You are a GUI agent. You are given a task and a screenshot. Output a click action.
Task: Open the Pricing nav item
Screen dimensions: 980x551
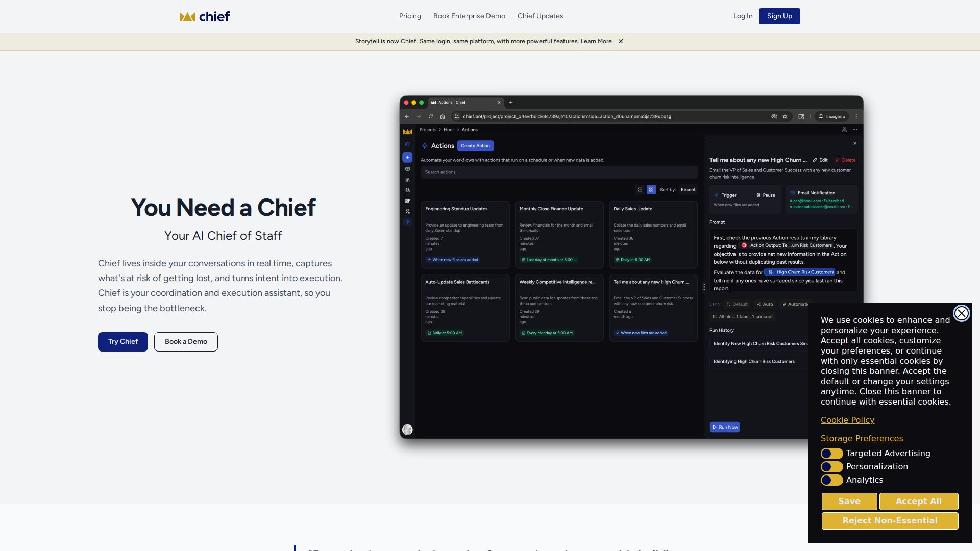point(410,16)
